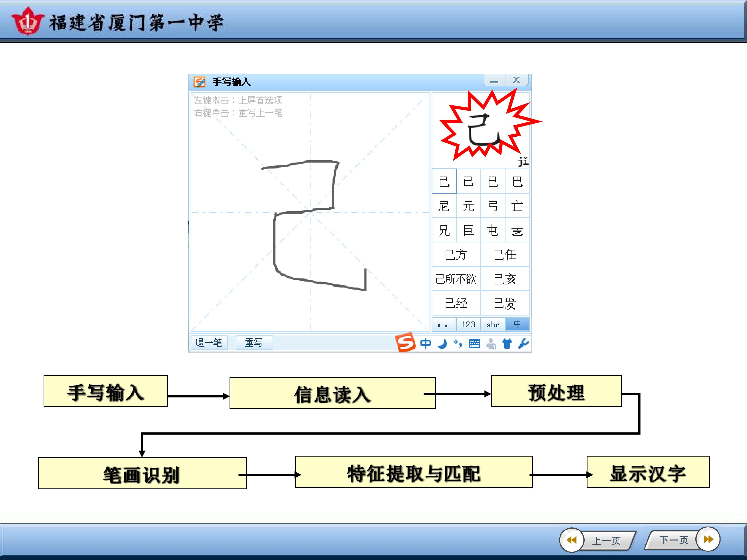Open the skin shirt icon
Viewport: 747px width, 560px height.
coord(507,344)
